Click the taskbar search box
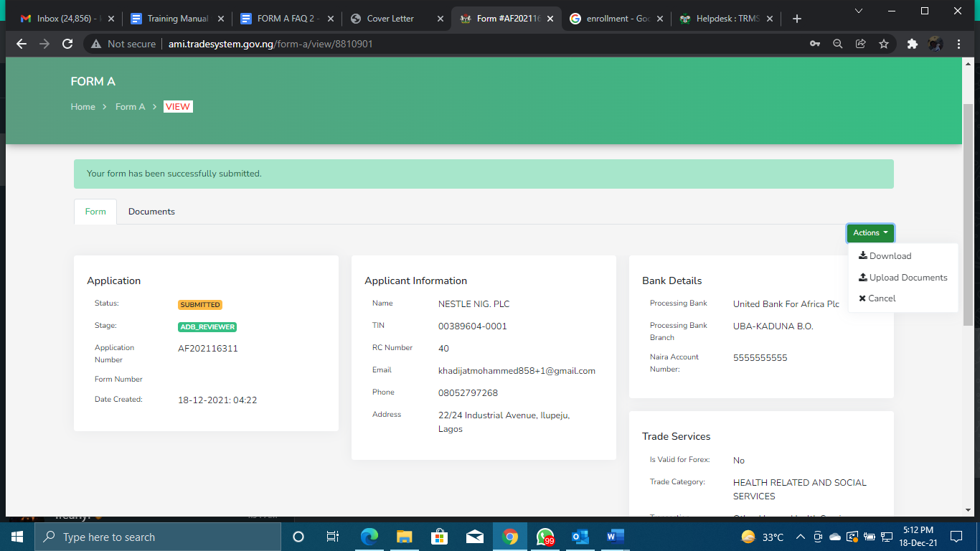The width and height of the screenshot is (980, 551). coord(157,537)
